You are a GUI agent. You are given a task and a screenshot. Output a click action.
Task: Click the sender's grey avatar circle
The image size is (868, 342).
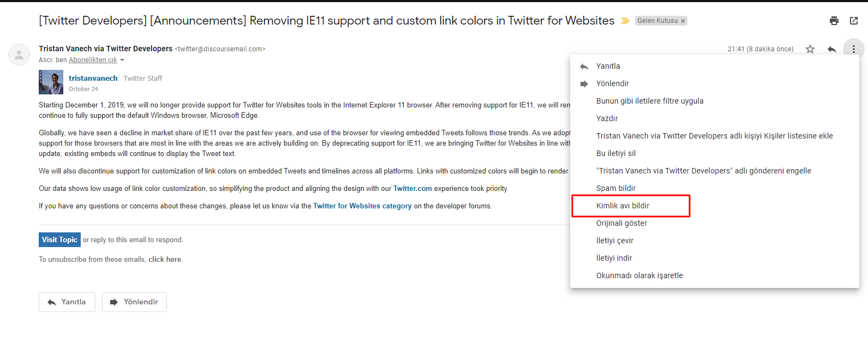coord(19,55)
